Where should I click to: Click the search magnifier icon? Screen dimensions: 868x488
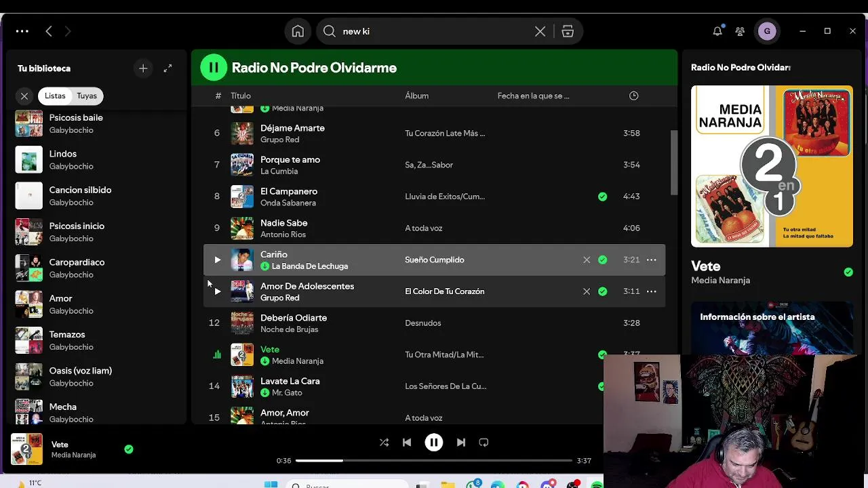point(330,31)
